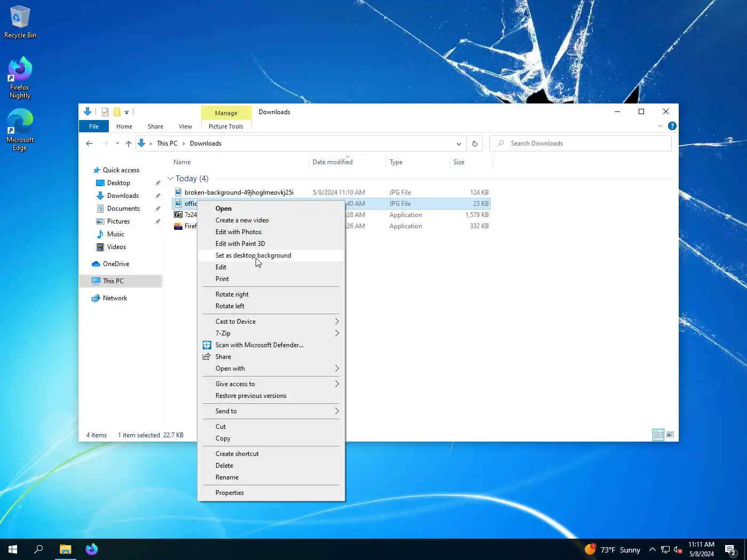The height and width of the screenshot is (560, 747).
Task: Choose Edit with Paint 3D
Action: 271,244
